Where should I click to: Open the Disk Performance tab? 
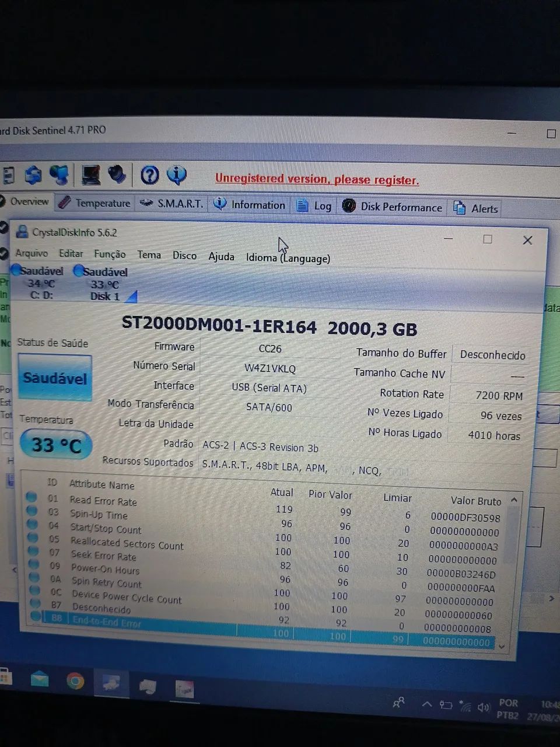click(x=393, y=207)
